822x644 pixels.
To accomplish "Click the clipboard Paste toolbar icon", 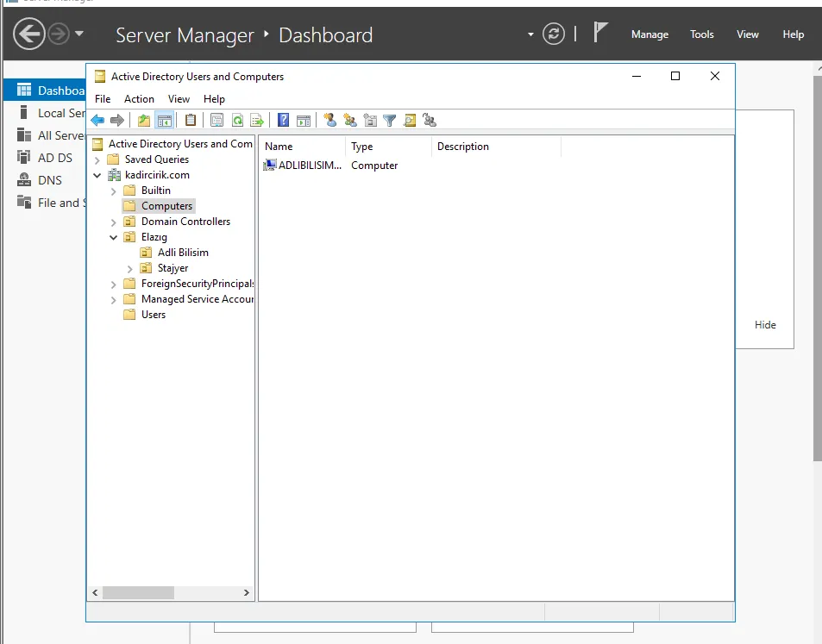I will click(x=191, y=121).
